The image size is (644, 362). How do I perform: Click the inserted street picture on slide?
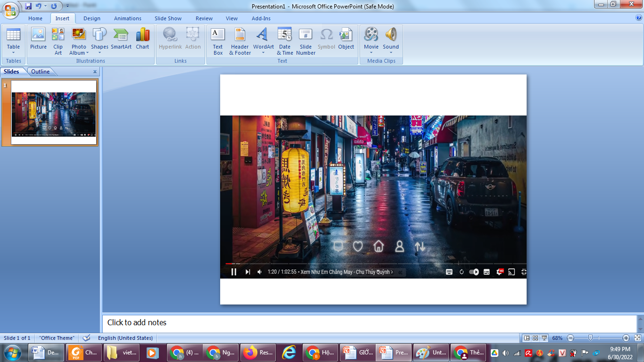373,197
